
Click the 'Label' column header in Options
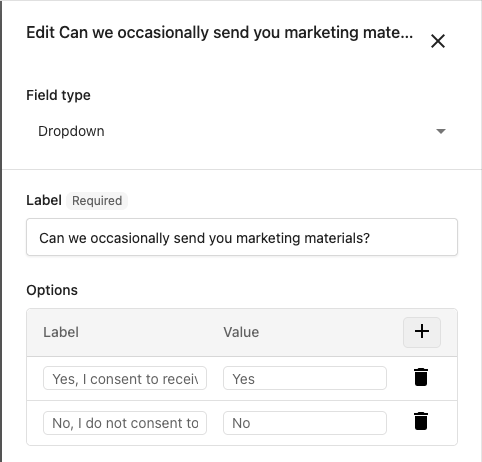point(61,332)
